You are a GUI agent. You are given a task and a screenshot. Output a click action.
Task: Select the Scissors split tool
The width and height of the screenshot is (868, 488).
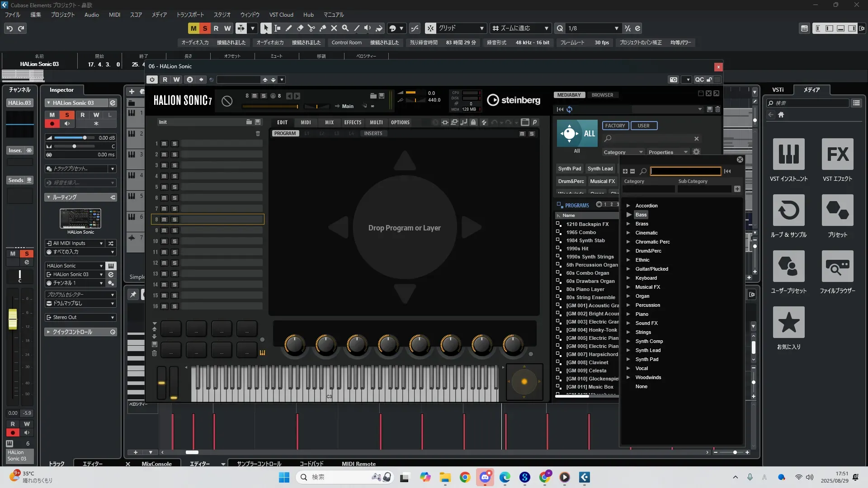point(311,28)
